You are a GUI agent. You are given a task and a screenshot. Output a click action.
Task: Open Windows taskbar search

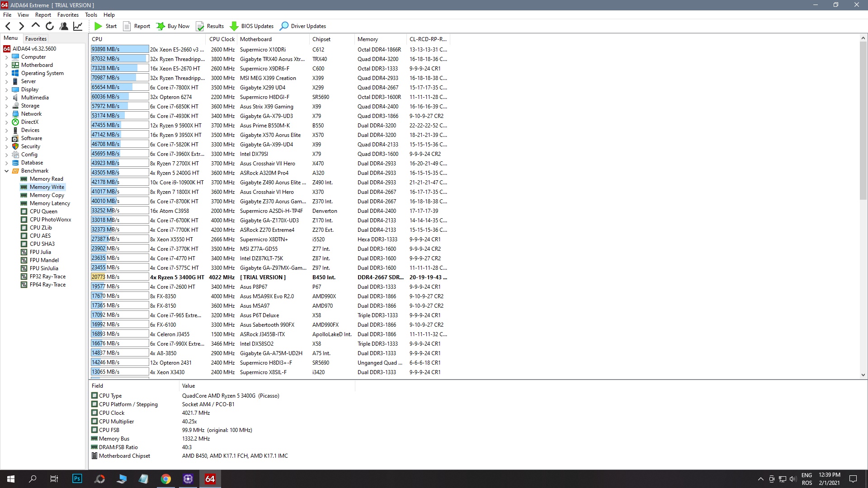(33, 479)
